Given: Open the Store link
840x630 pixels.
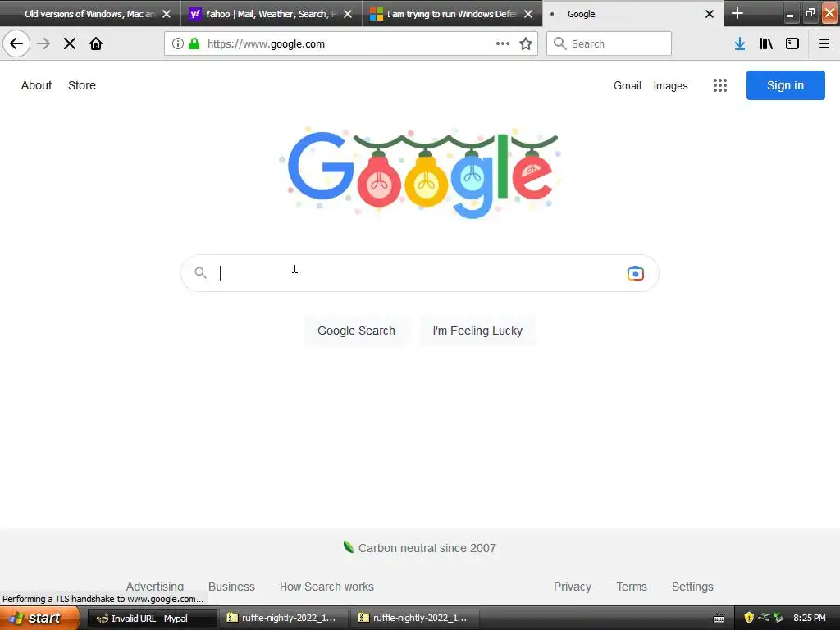Looking at the screenshot, I should (x=82, y=85).
